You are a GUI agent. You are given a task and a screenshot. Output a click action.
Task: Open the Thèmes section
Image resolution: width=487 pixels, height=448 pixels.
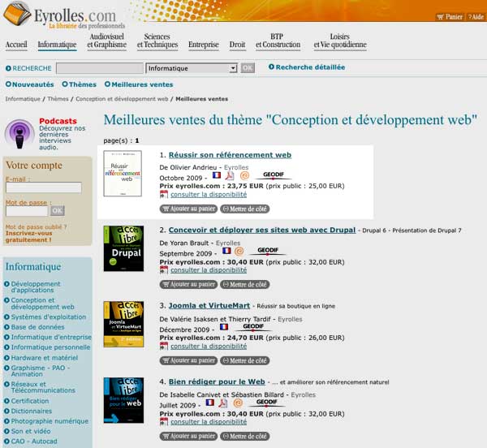click(80, 84)
